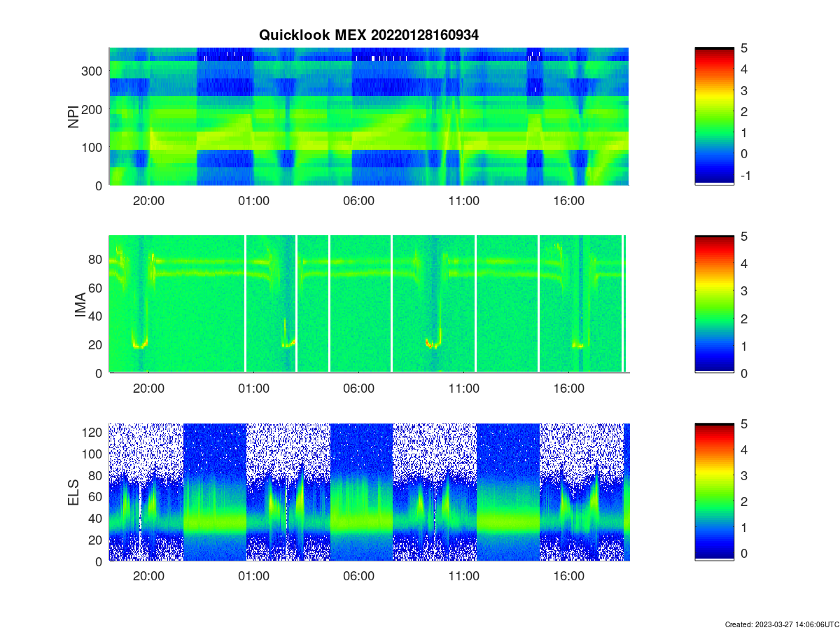This screenshot has height=630, width=840.
Task: Click the 3 label on NPI color bar
Action: point(745,90)
